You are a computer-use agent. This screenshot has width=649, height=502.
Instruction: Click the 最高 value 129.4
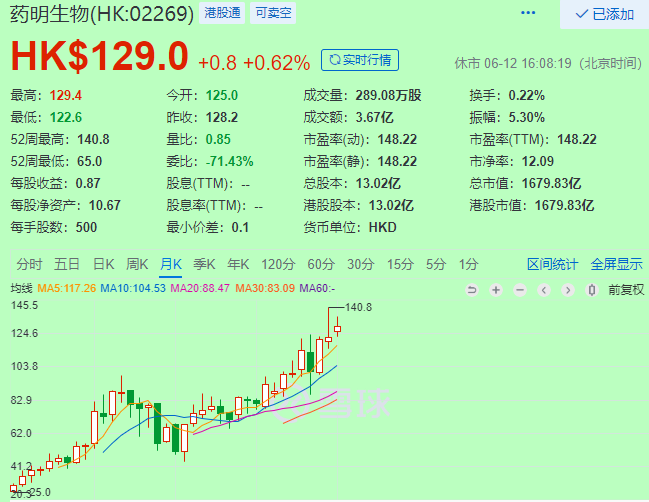tap(66, 96)
